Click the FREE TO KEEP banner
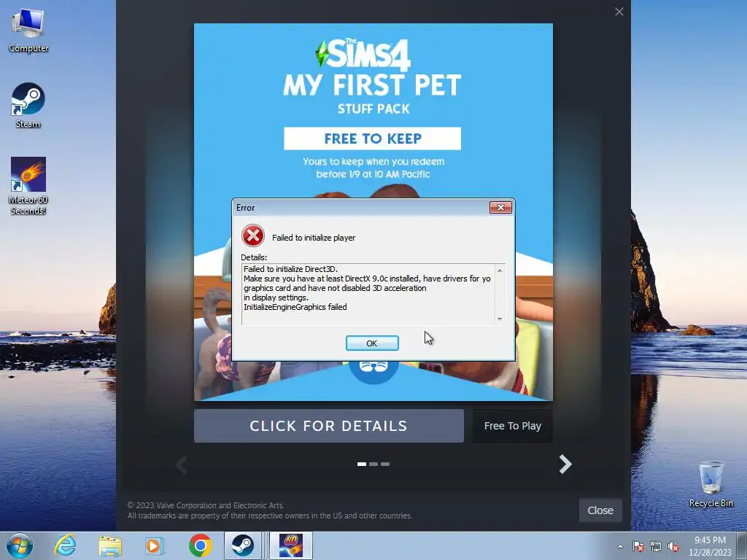This screenshot has width=747, height=560. [x=373, y=139]
